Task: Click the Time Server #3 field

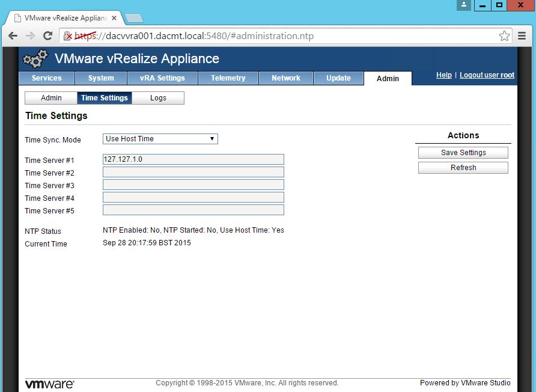Action: click(193, 185)
